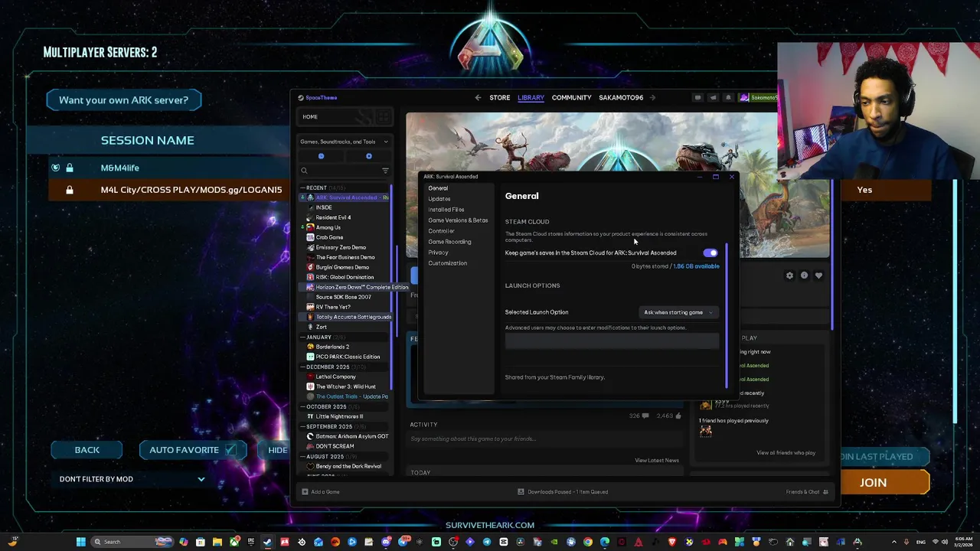Click HOME button in Steam library
The image size is (980, 551).
click(x=335, y=116)
